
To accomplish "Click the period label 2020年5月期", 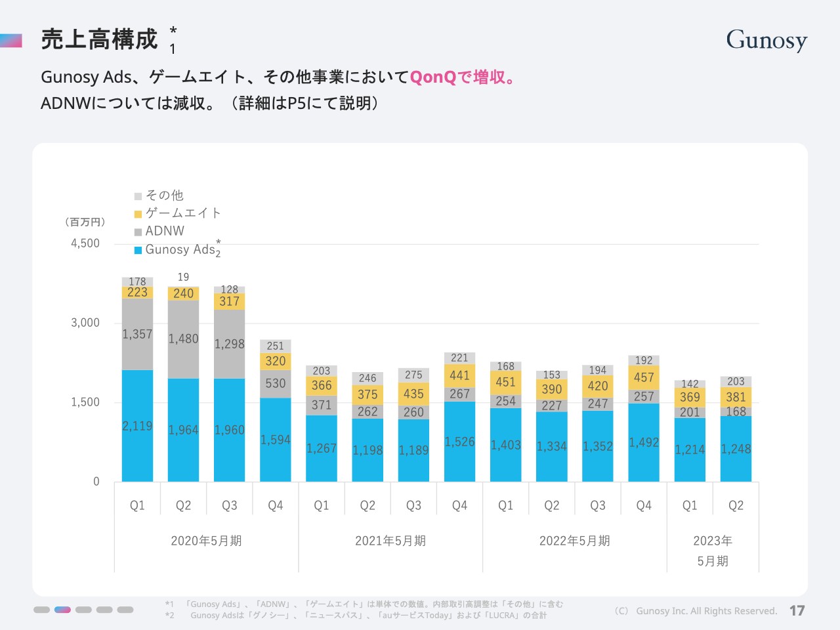I will pos(206,541).
